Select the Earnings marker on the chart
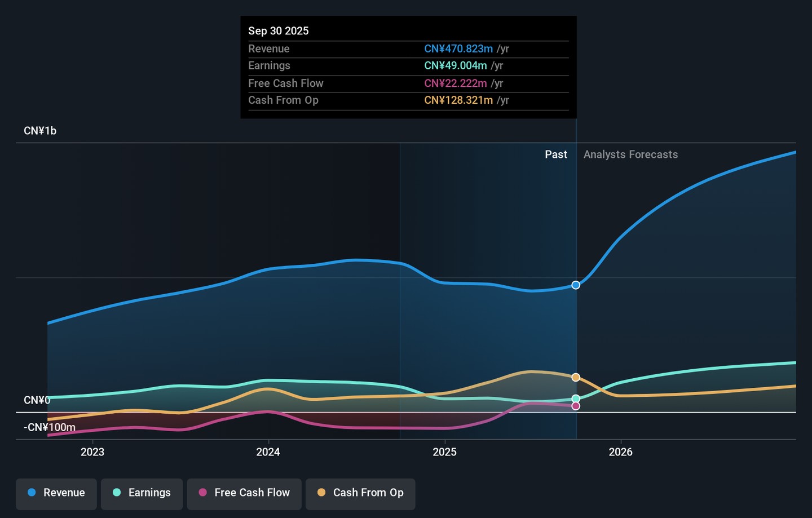Image resolution: width=812 pixels, height=518 pixels. 576,399
